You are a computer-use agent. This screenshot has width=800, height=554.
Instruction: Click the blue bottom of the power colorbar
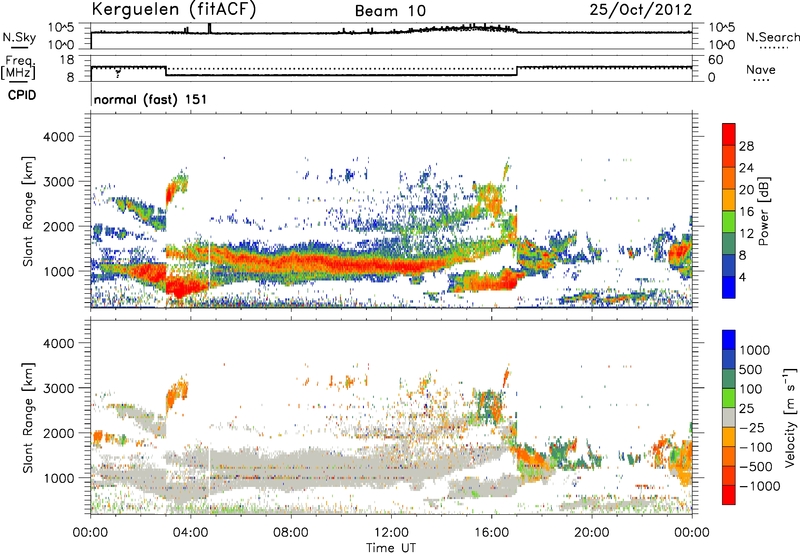pos(729,287)
